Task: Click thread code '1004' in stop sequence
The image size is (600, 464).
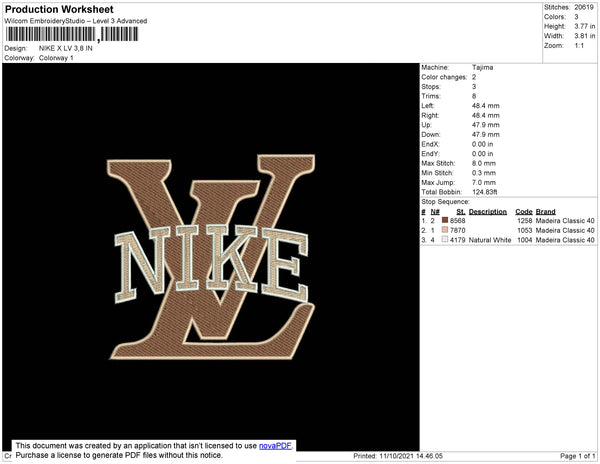Action: [x=525, y=240]
